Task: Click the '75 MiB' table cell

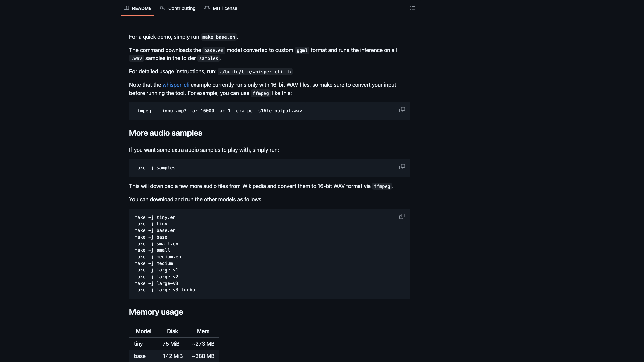Action: point(173,344)
